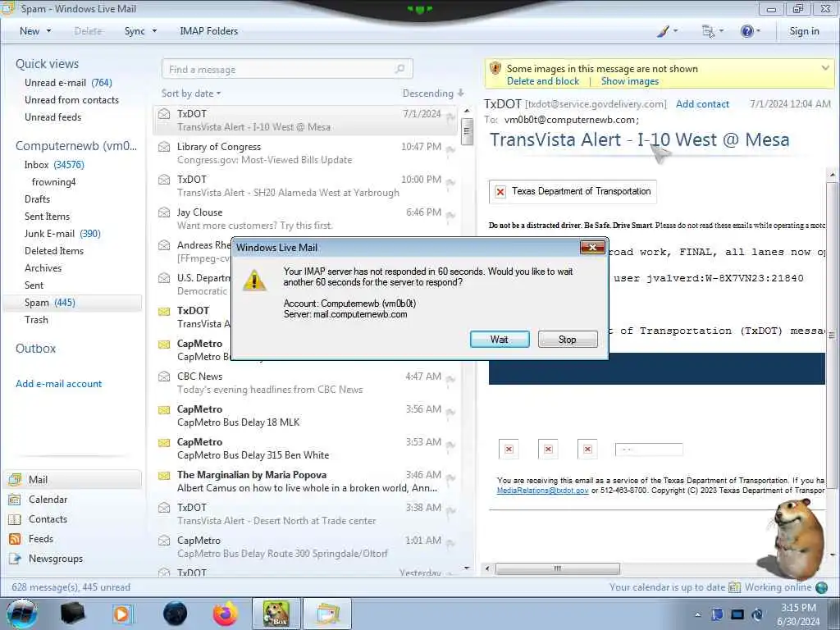Click the Stop button in the dialog
The height and width of the screenshot is (630, 840).
click(x=568, y=339)
